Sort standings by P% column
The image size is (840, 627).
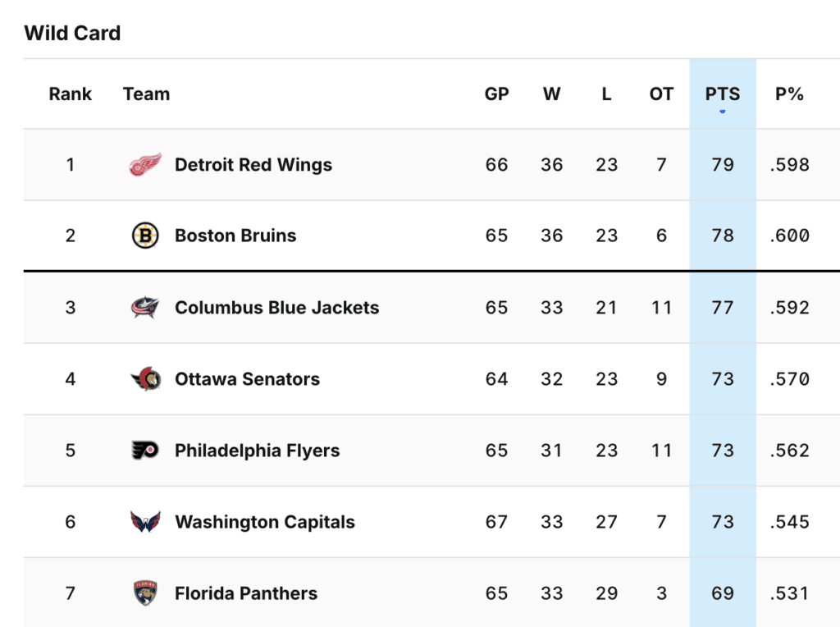click(789, 94)
